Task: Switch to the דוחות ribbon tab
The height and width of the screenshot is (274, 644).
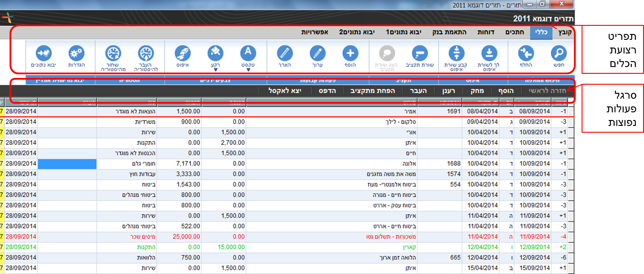Action: click(x=487, y=33)
